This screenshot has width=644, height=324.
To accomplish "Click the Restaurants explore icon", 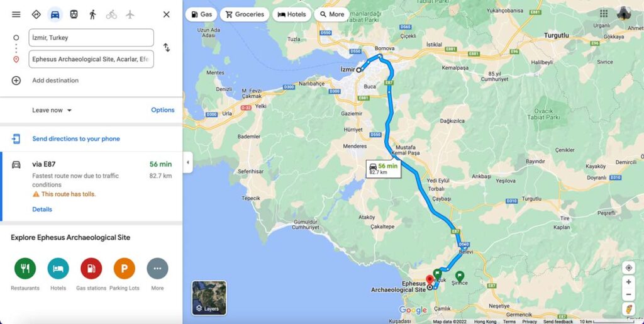I will [25, 269].
